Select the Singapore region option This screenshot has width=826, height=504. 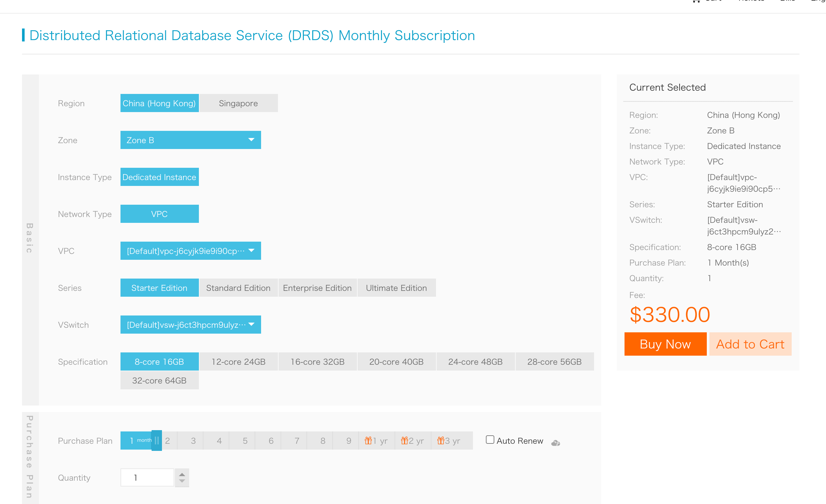(x=238, y=103)
